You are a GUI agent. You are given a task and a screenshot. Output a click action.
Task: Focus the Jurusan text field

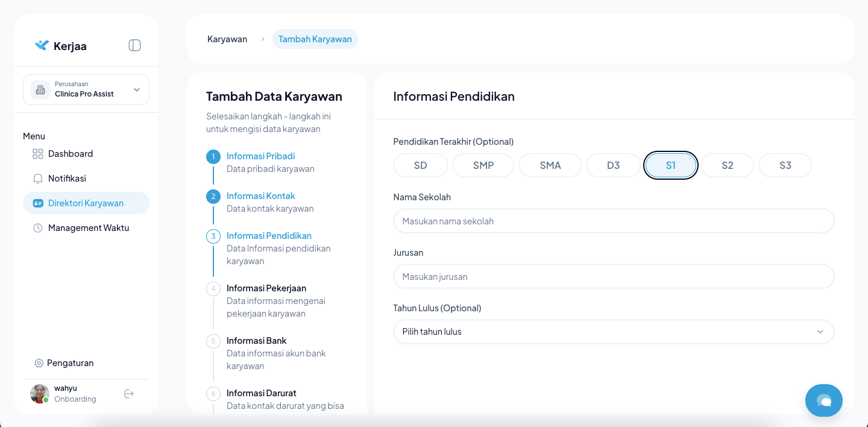click(613, 277)
